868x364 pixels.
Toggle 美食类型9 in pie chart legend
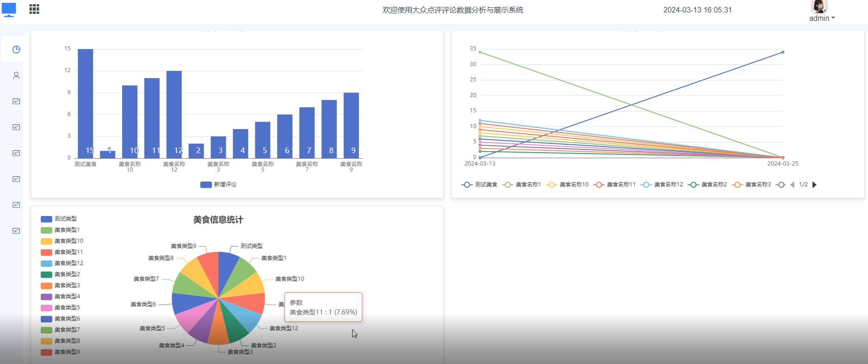click(60, 352)
